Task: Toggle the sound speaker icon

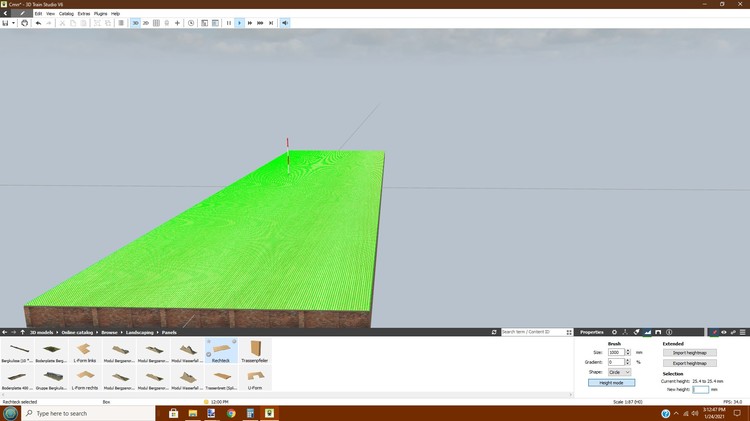Action: coord(285,23)
